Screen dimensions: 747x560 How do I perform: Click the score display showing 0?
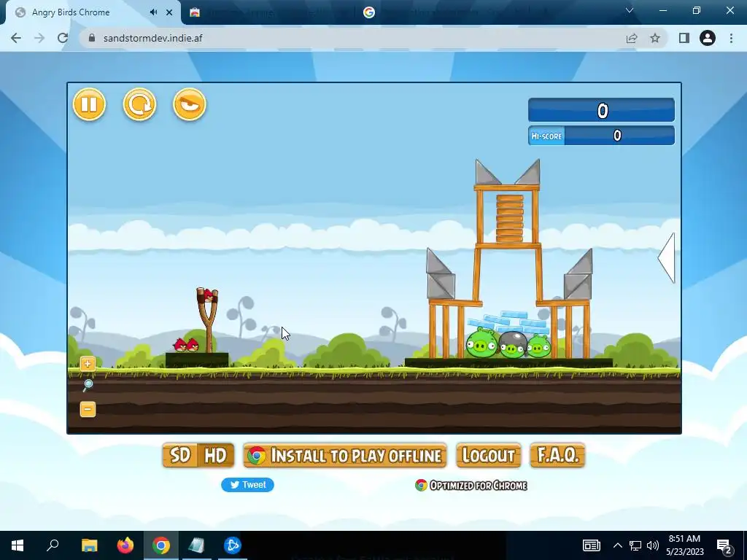pos(601,110)
